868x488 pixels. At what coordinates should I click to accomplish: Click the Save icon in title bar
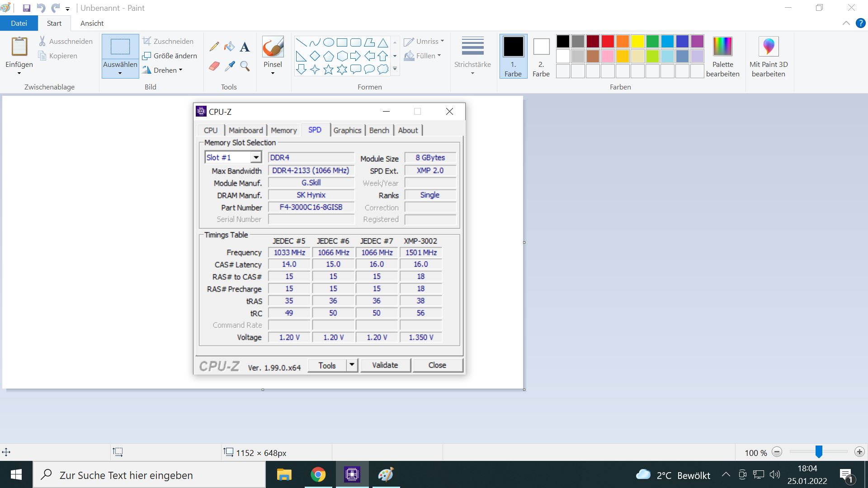click(26, 8)
